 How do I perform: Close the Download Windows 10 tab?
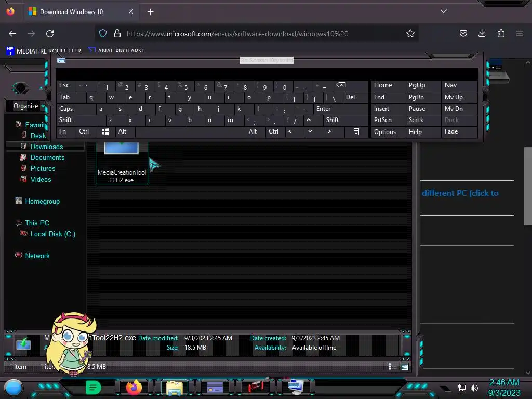pyautogui.click(x=130, y=11)
